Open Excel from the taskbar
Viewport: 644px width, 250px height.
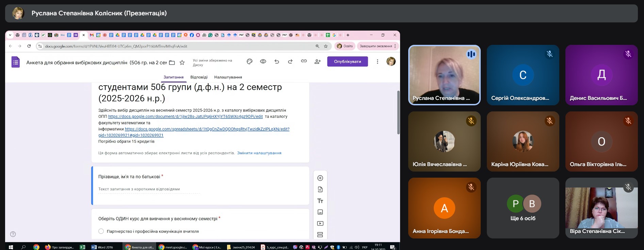(82, 247)
